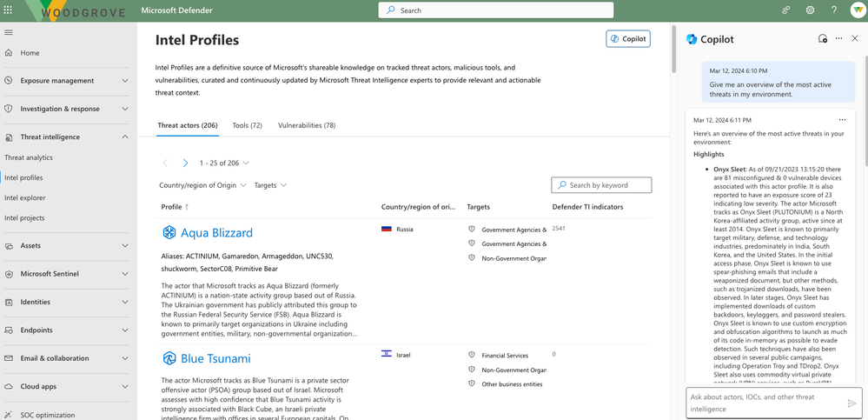The height and width of the screenshot is (420, 868).
Task: Open the 1 - 25 of 206 page dropdown
Action: coord(224,163)
